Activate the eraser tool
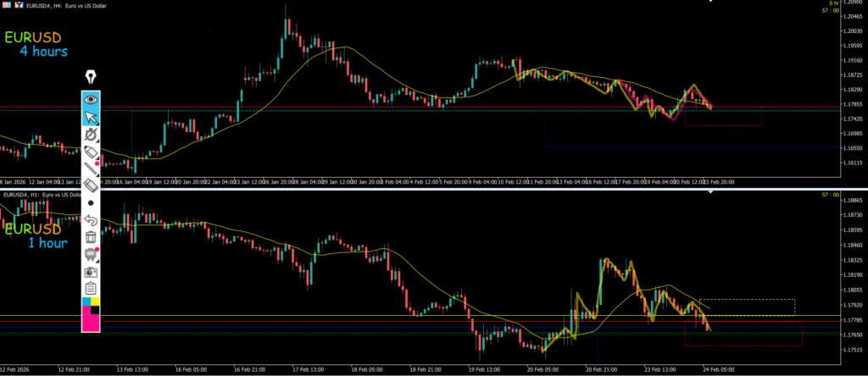The height and width of the screenshot is (376, 868). coord(91,185)
